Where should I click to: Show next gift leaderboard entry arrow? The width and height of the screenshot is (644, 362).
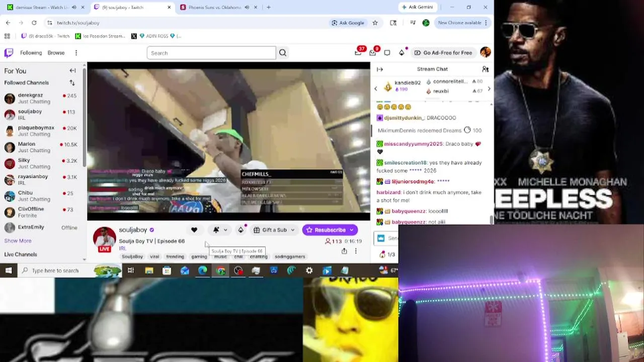(x=489, y=88)
